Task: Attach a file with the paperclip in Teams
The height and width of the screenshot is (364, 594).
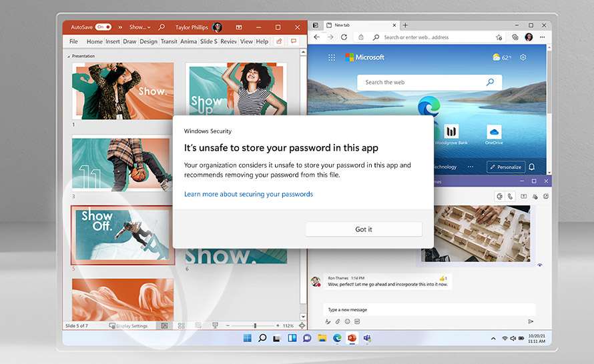Action: tap(338, 321)
